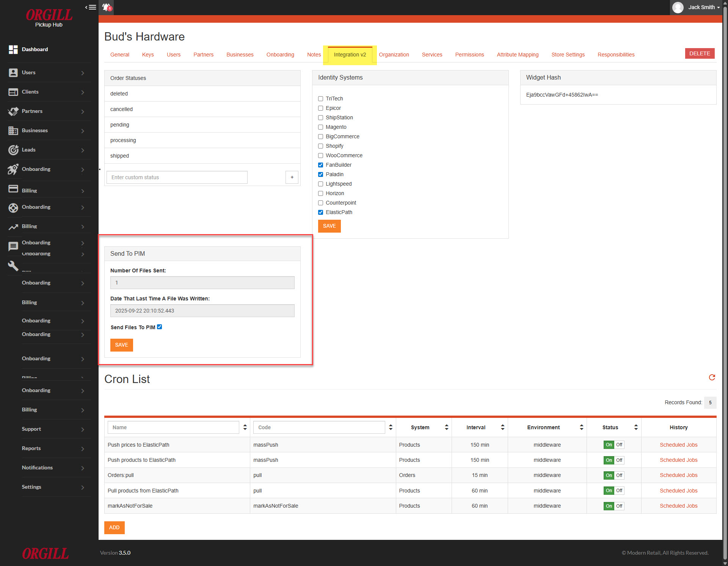Click the wrench icon in sidebar
This screenshot has width=728, height=566.
coord(13,266)
